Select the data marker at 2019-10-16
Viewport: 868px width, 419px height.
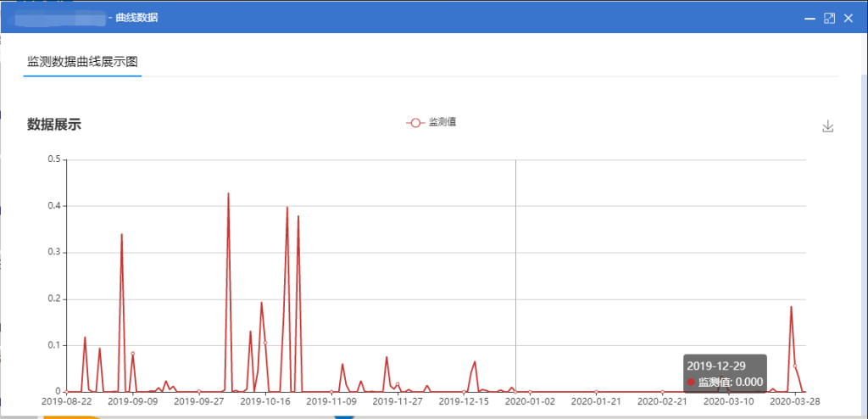pyautogui.click(x=265, y=343)
